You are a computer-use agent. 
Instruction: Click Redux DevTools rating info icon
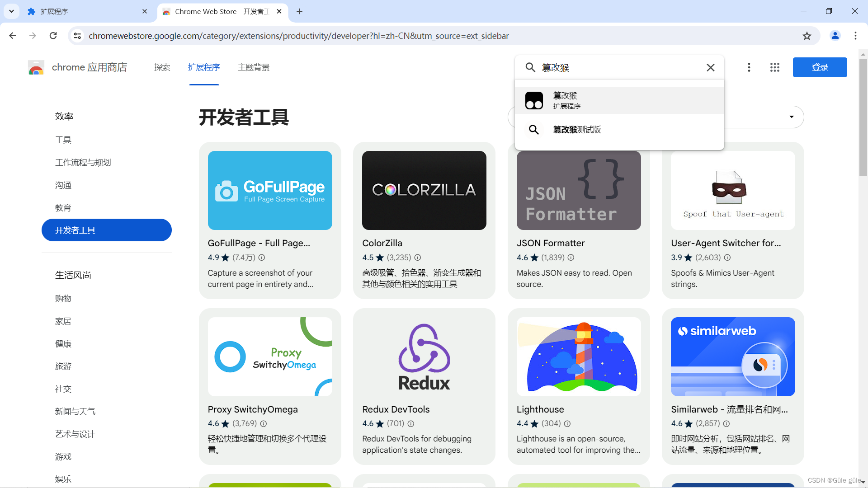tap(411, 424)
